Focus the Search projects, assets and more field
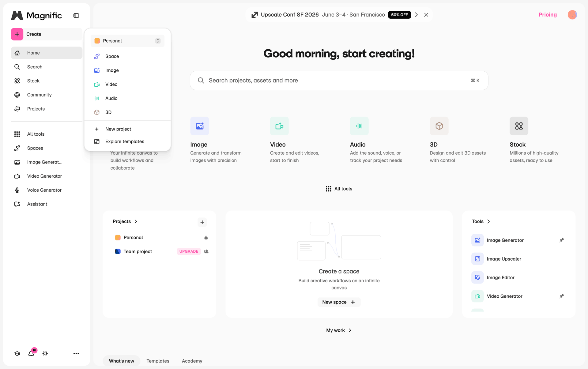Image resolution: width=588 pixels, height=369 pixels. coord(339,81)
